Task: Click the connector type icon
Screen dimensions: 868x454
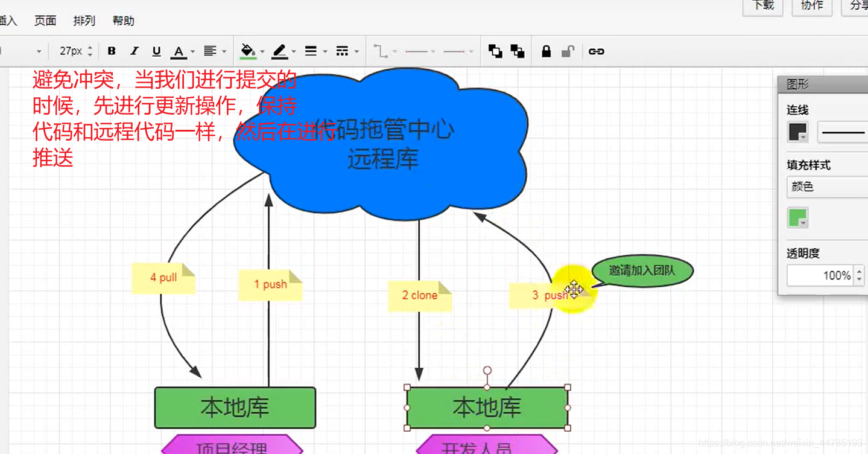Action: [x=381, y=51]
